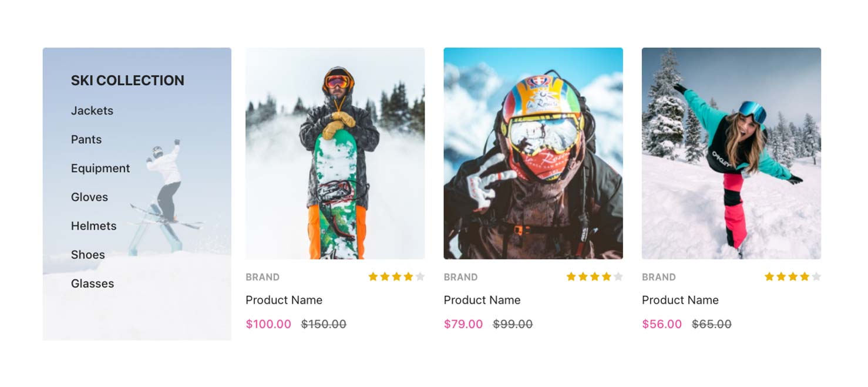
Task: Open the Glasses category link
Action: coord(93,283)
